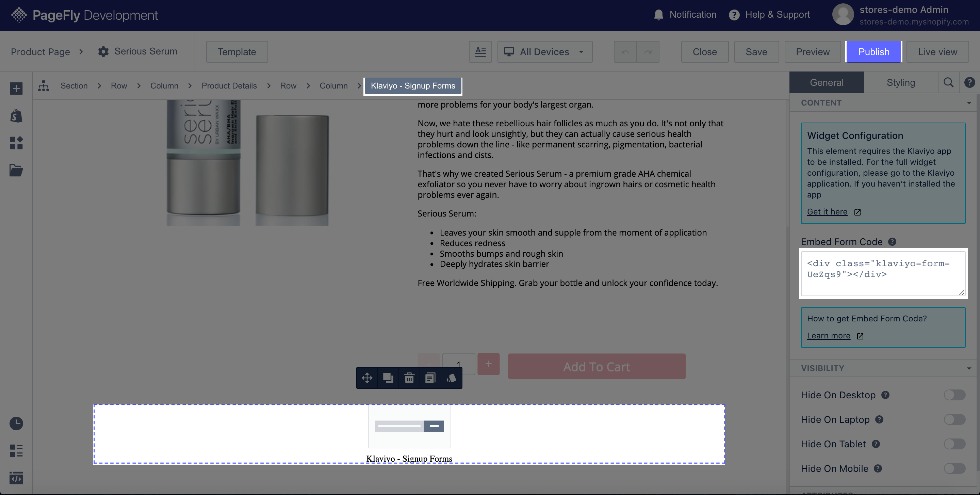This screenshot has width=980, height=495.
Task: Click the Publish button
Action: (x=873, y=52)
